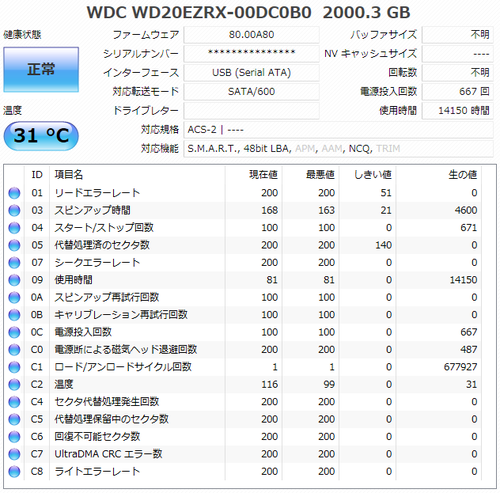Click status orb for ID C1 row
500x493 pixels.
click(x=14, y=367)
